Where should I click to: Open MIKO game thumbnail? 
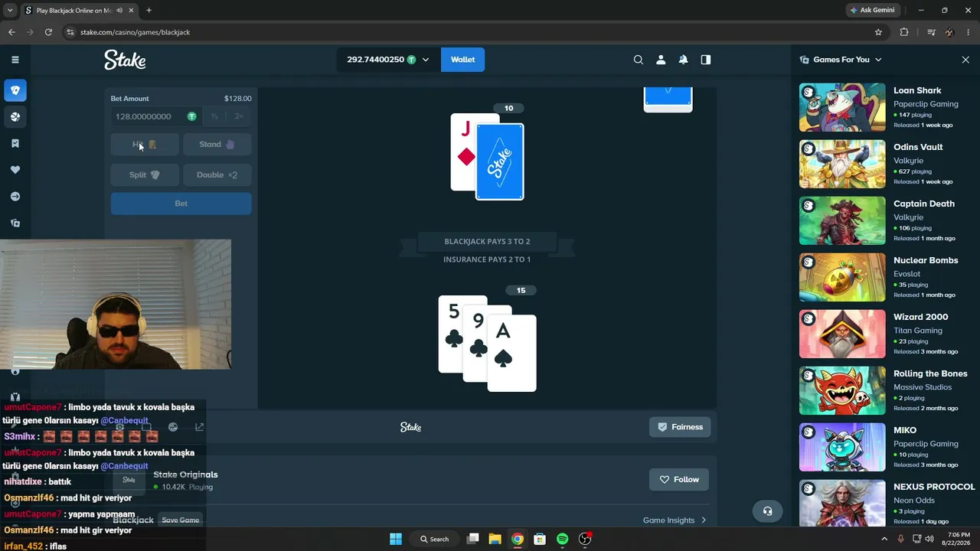pyautogui.click(x=842, y=447)
